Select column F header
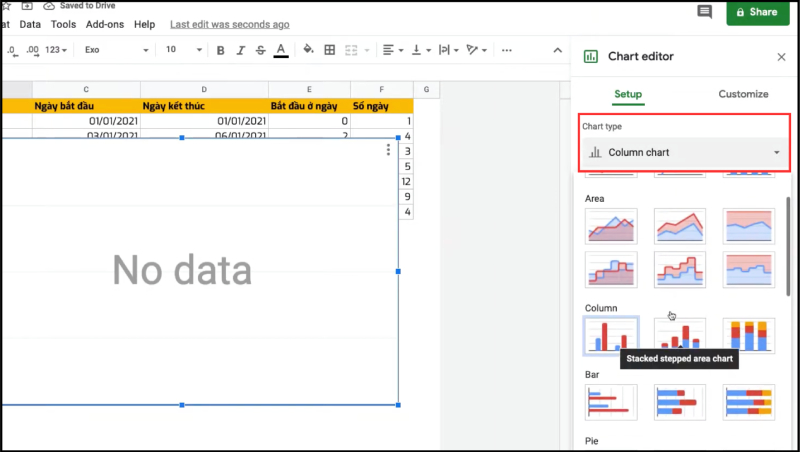Viewport: 800px width, 452px height. point(382,89)
